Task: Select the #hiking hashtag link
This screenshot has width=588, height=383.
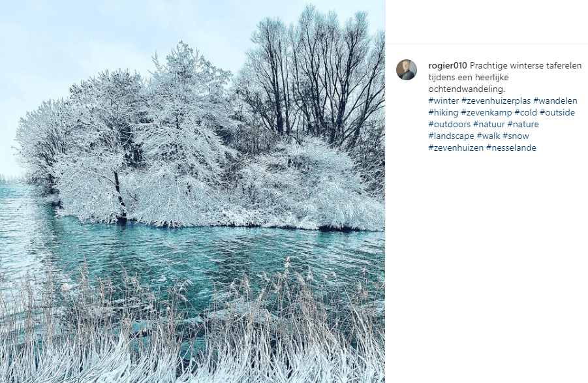Action: pyautogui.click(x=443, y=112)
